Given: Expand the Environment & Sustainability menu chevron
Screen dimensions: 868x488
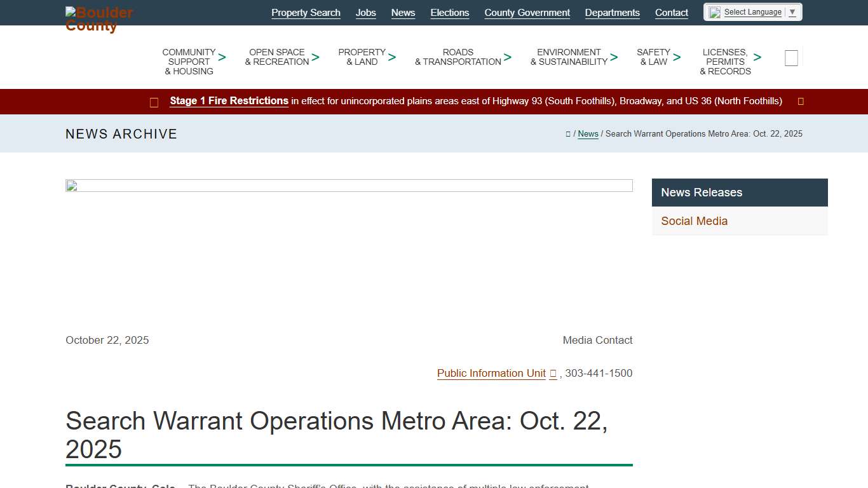Looking at the screenshot, I should pos(613,57).
